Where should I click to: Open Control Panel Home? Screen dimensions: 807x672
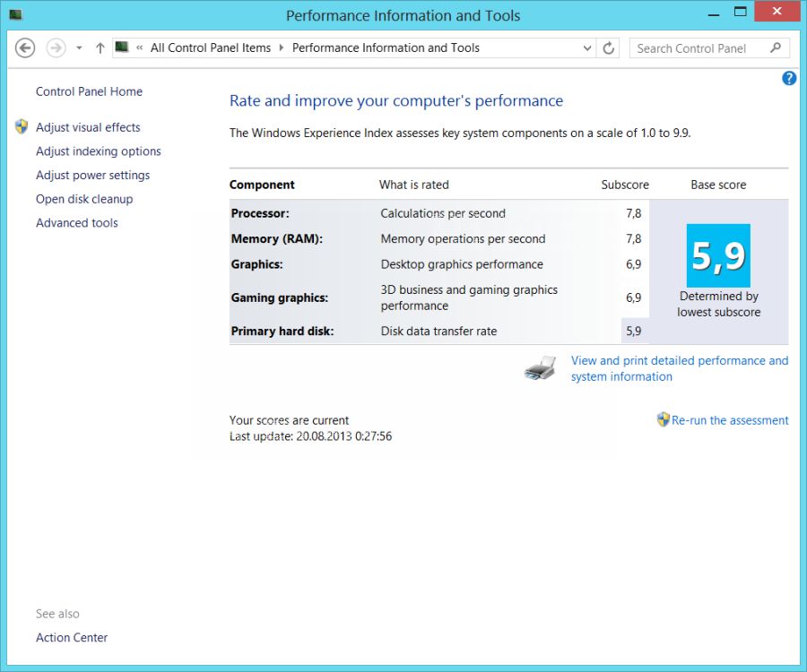tap(89, 91)
